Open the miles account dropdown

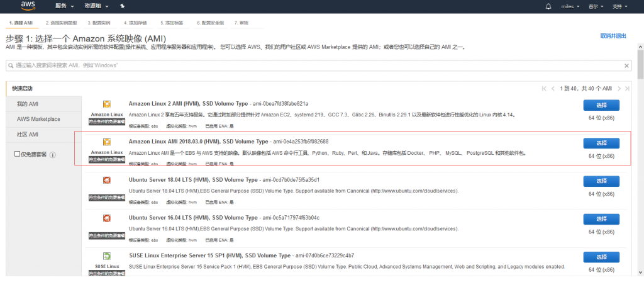[x=570, y=6]
